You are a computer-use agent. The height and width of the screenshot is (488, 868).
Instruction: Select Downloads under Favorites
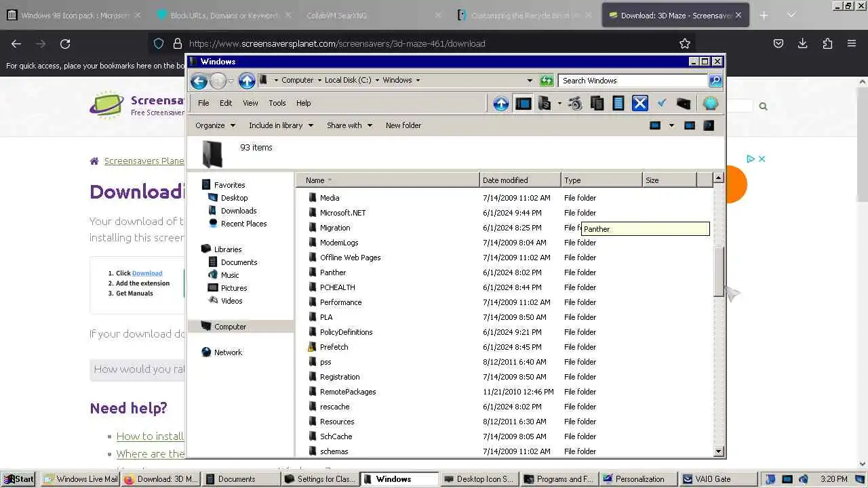pos(238,211)
